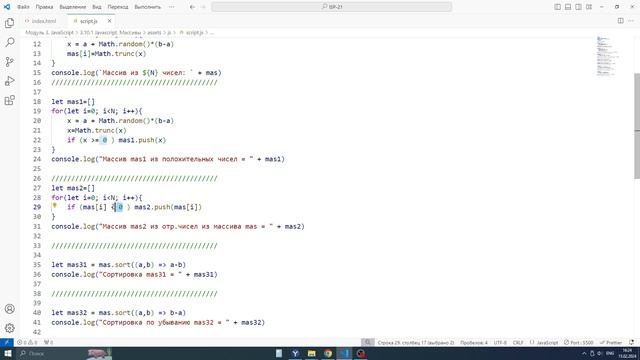Click the VS Code logo icon
This screenshot has height=360, width=640.
7,7
